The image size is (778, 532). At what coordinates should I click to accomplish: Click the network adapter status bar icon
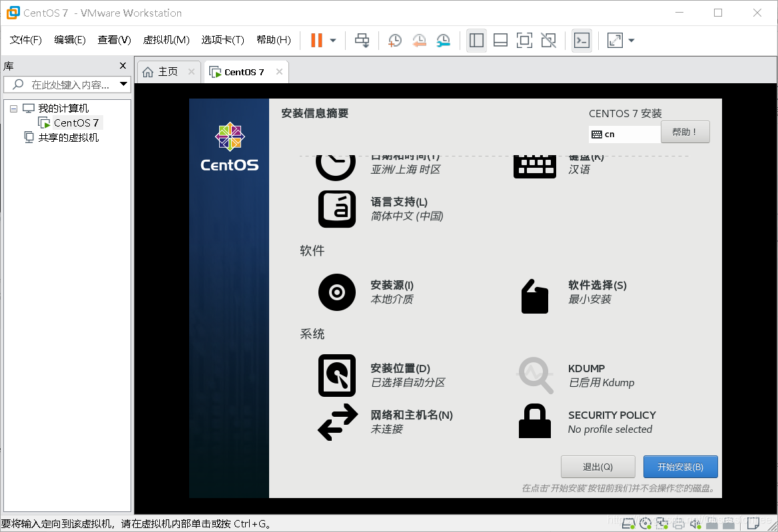coord(662,523)
